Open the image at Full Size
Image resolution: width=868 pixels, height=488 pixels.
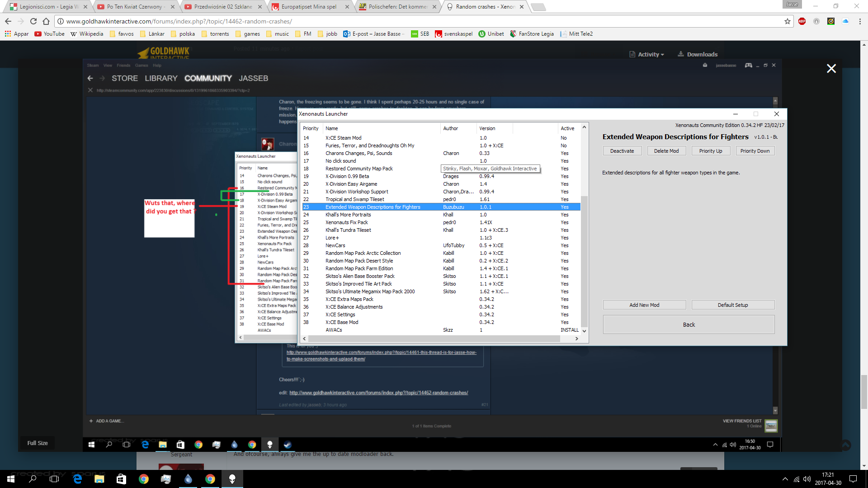coord(38,443)
